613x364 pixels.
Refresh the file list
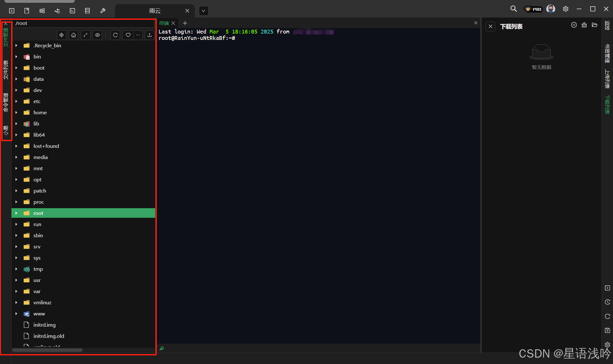116,35
